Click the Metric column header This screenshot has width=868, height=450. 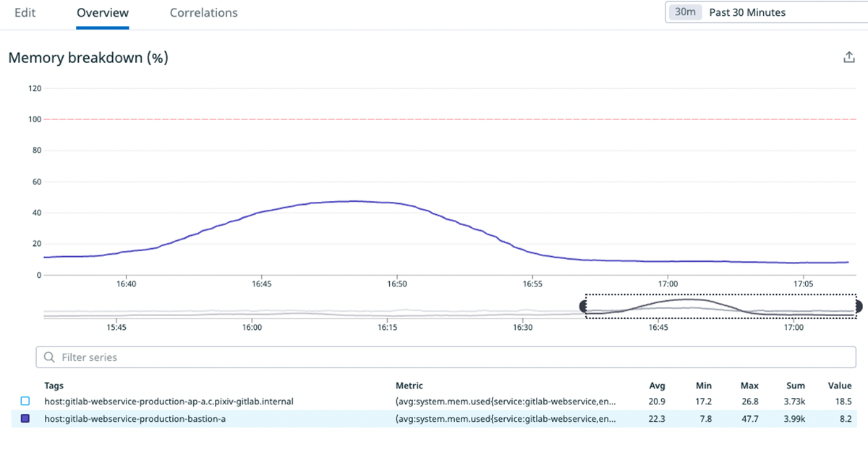click(x=409, y=386)
